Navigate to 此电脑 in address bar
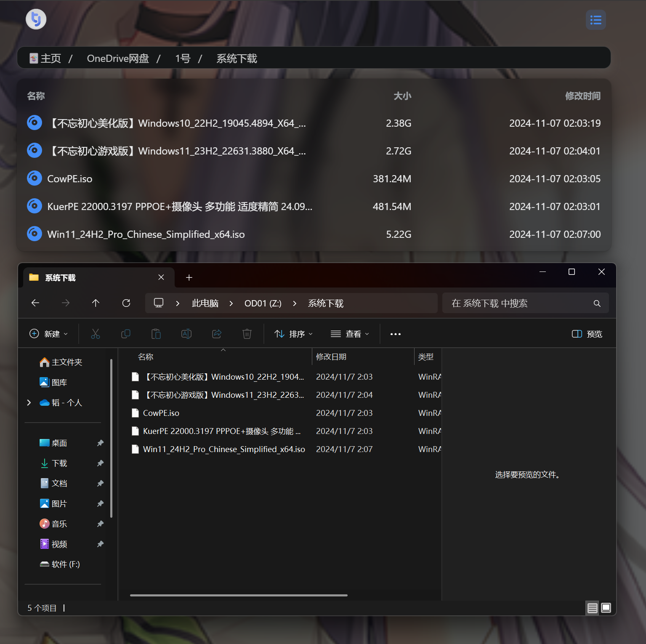 coord(205,303)
